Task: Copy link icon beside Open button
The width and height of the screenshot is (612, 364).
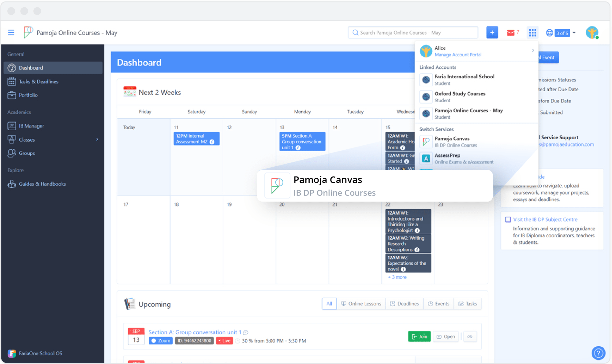Action: click(470, 336)
